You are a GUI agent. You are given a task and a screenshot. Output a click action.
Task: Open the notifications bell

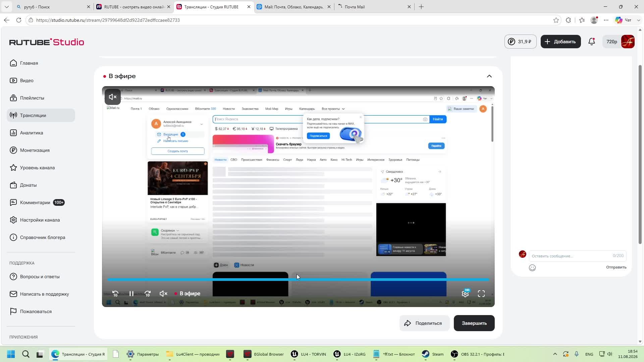point(592,42)
